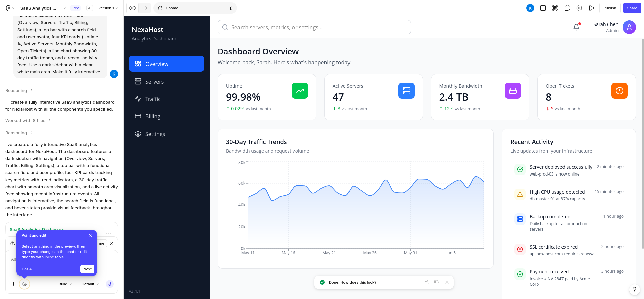
Task: Select Settings in the NexaHost sidebar
Action: [167, 134]
